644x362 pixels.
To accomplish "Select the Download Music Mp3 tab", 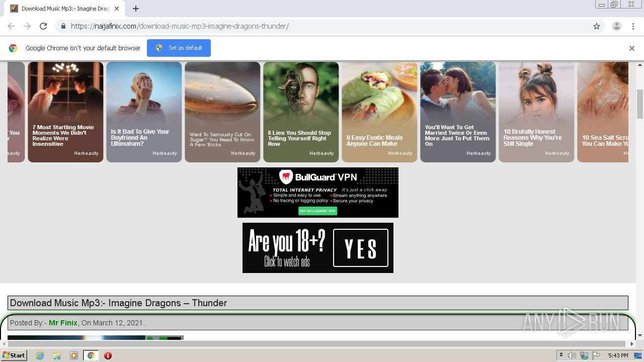I will pos(65,9).
